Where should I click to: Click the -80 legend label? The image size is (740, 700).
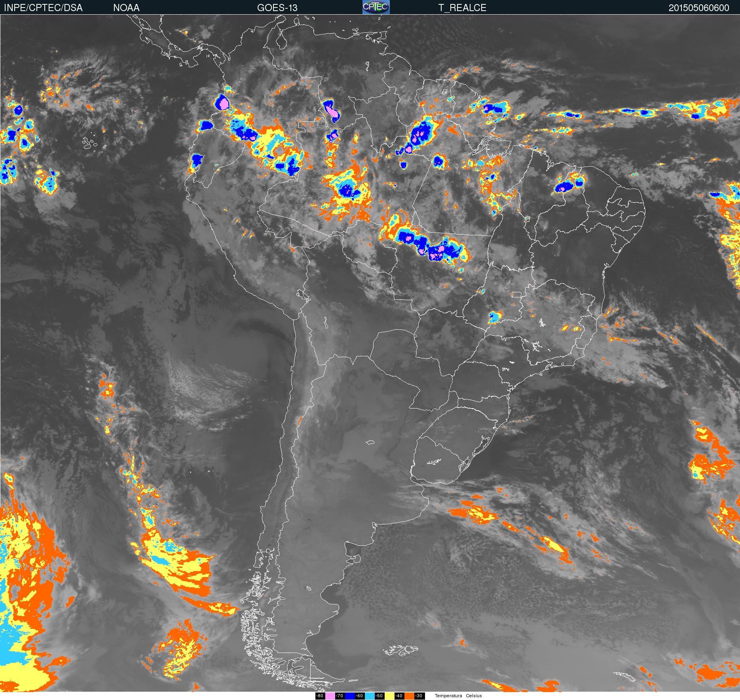(320, 696)
